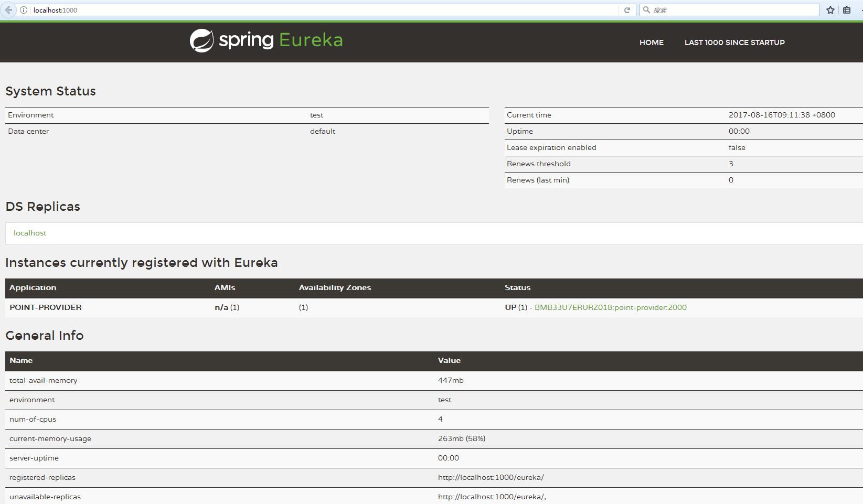Click the Value column header
863x504 pixels.
(x=449, y=360)
